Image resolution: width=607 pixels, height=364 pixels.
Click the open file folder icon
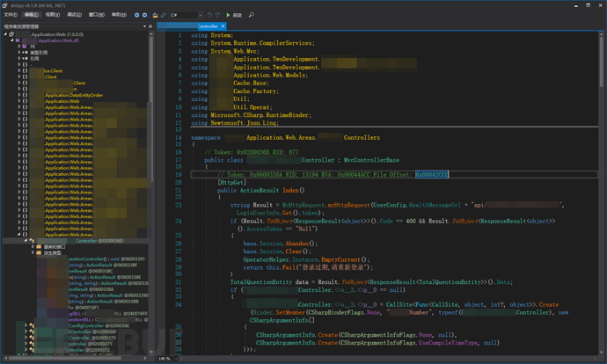point(155,15)
